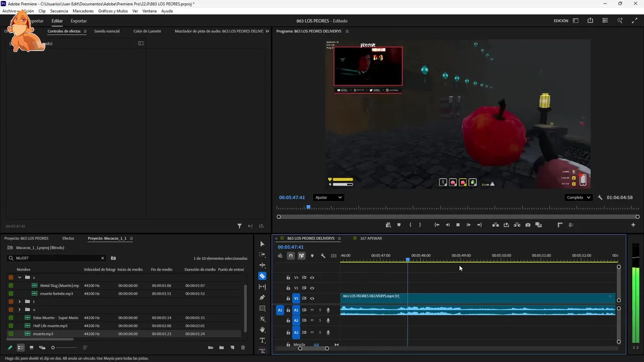This screenshot has height=362, width=644.
Task: Select the Pen tool in toolbar
Action: [x=262, y=297]
